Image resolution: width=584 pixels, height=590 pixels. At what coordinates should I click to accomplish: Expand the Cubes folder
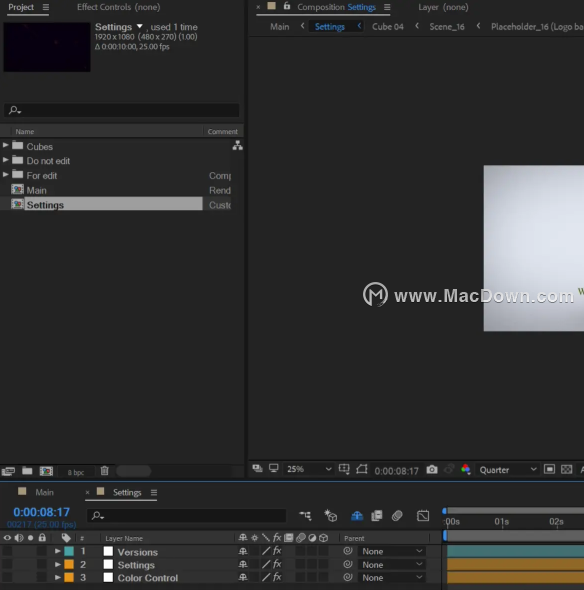[6, 145]
